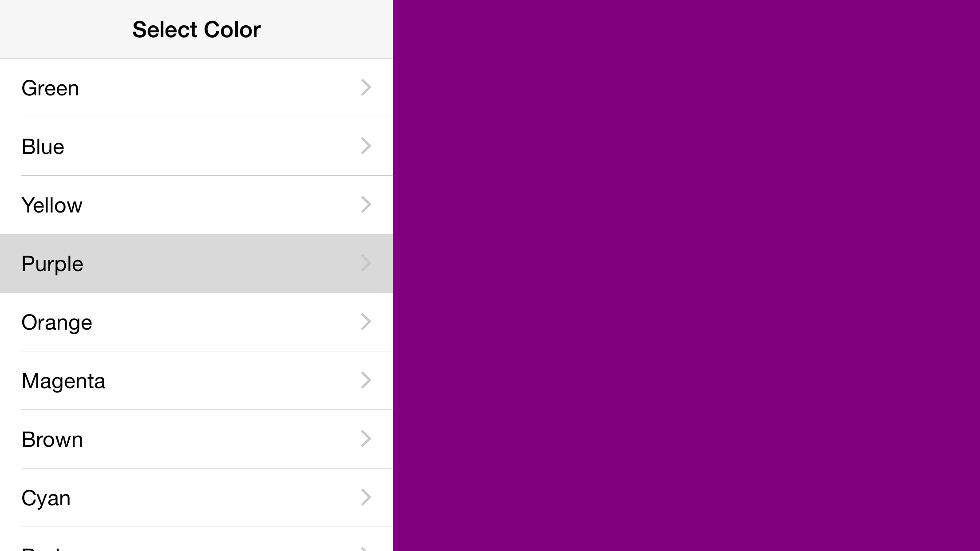980x551 pixels.
Task: Open Orange details with its chevron
Action: click(366, 322)
